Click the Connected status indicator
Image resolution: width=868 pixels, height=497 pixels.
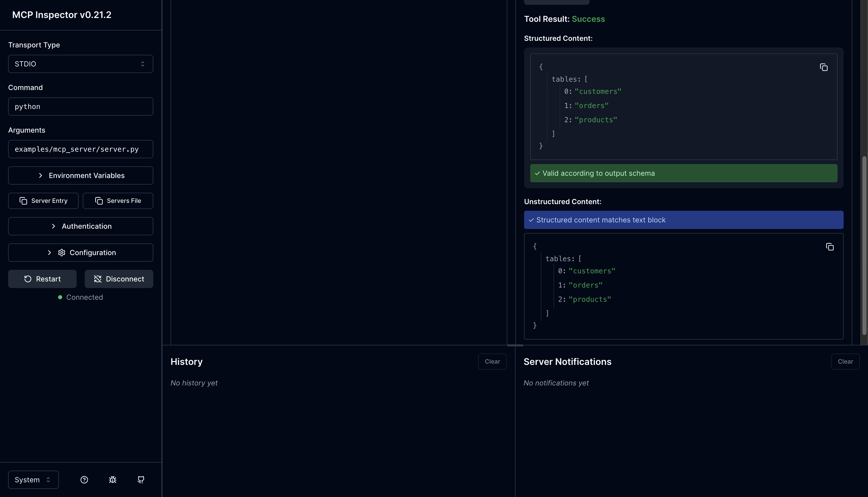[81, 297]
